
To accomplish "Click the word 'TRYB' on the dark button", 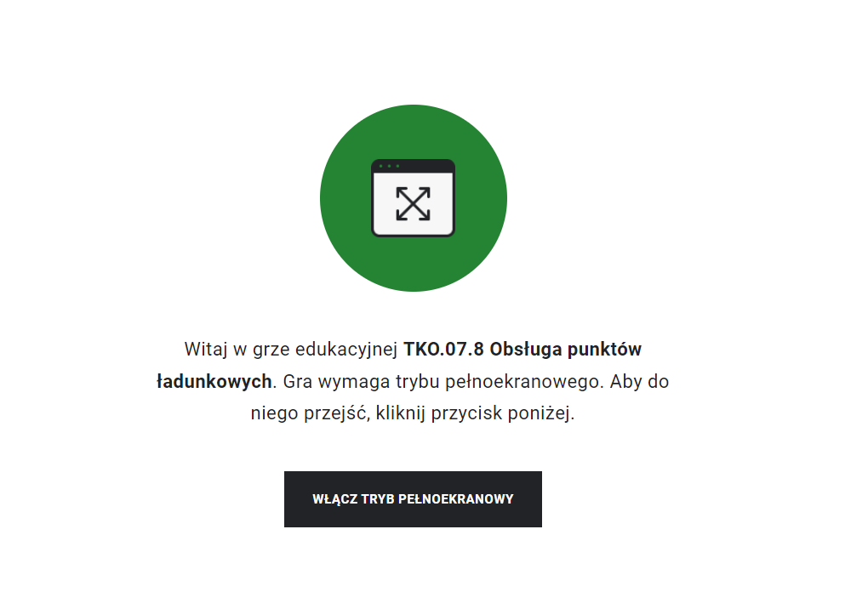I will 378,499.
